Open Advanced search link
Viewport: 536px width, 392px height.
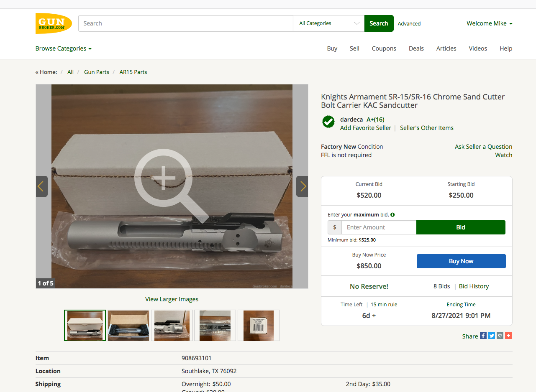[409, 24]
